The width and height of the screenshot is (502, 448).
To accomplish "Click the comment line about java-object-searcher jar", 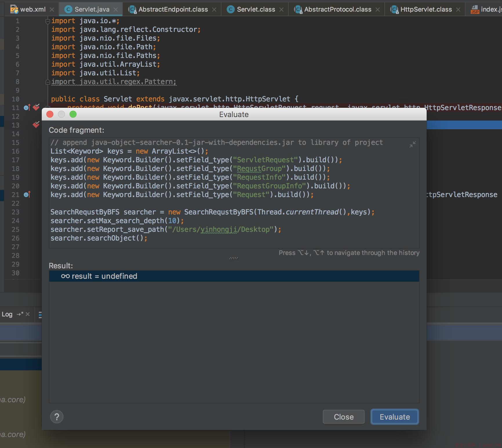I will point(217,143).
